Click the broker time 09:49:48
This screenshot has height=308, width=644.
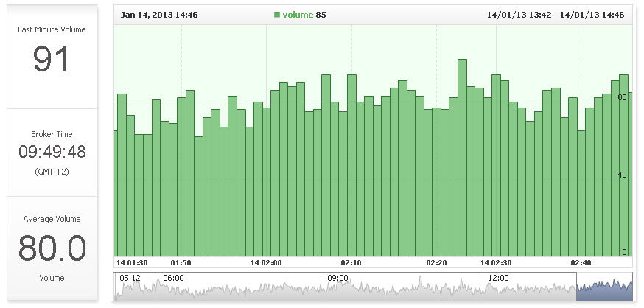click(x=52, y=152)
